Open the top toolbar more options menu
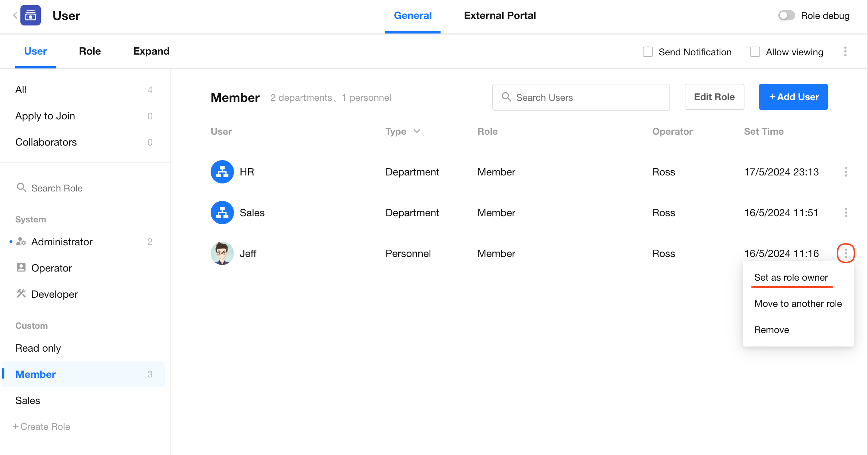868x455 pixels. click(x=845, y=52)
